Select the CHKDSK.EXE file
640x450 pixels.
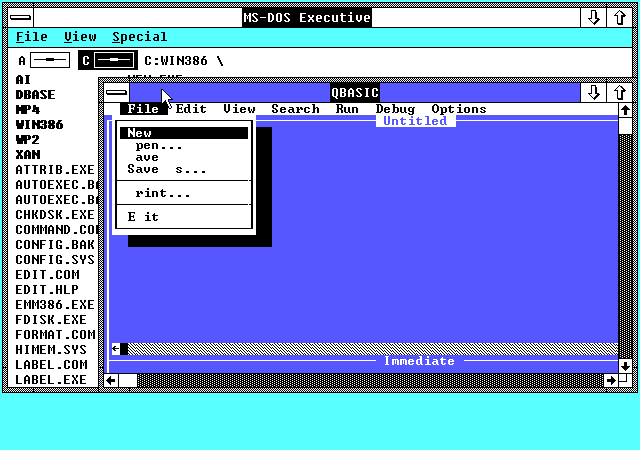55,215
